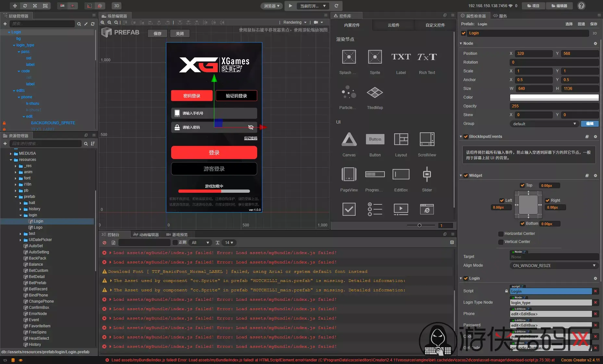Pick the EditBox UI node icon

pyautogui.click(x=401, y=174)
